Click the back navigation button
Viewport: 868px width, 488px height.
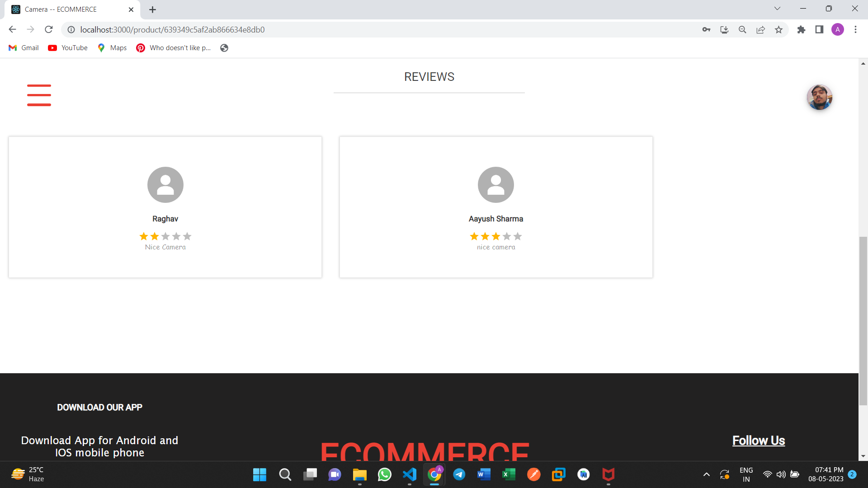[x=12, y=29]
